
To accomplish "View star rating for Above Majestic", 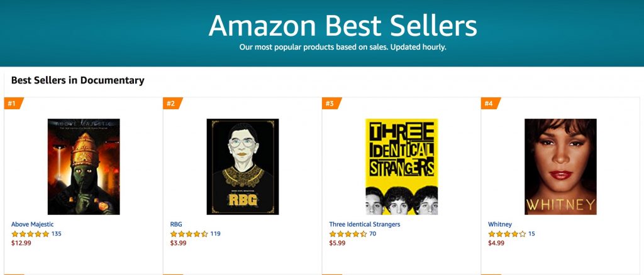I will point(30,234).
